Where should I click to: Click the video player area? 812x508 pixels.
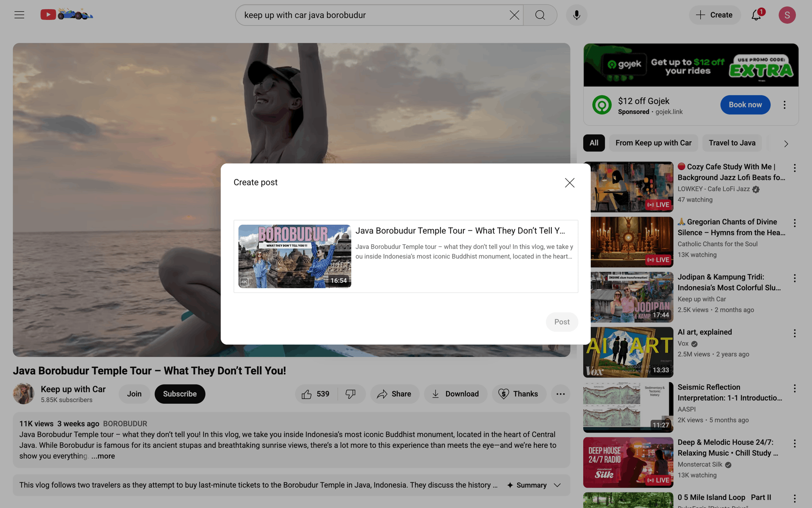coord(291,199)
